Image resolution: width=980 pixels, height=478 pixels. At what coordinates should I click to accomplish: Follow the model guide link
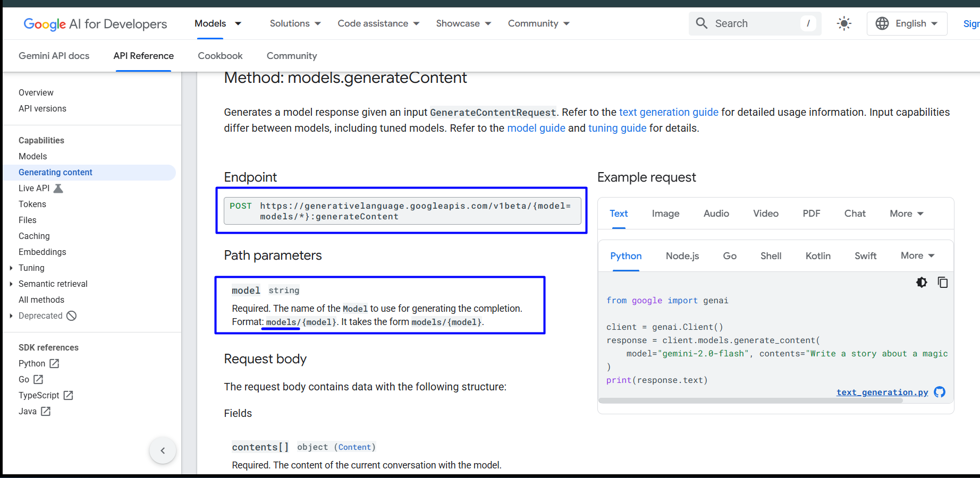pyautogui.click(x=536, y=128)
